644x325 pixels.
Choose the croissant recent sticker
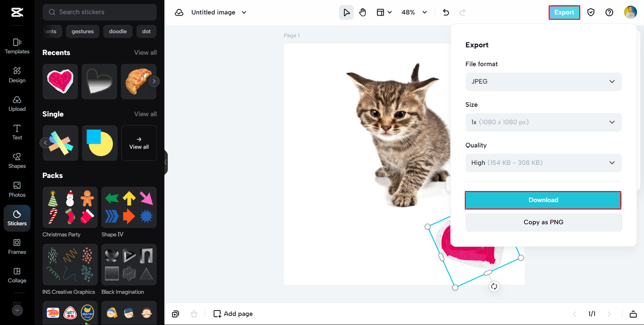pos(138,81)
